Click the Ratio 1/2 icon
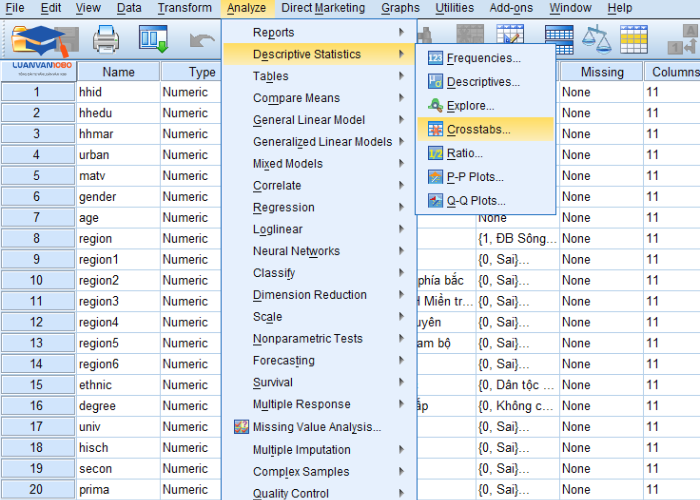 435,153
